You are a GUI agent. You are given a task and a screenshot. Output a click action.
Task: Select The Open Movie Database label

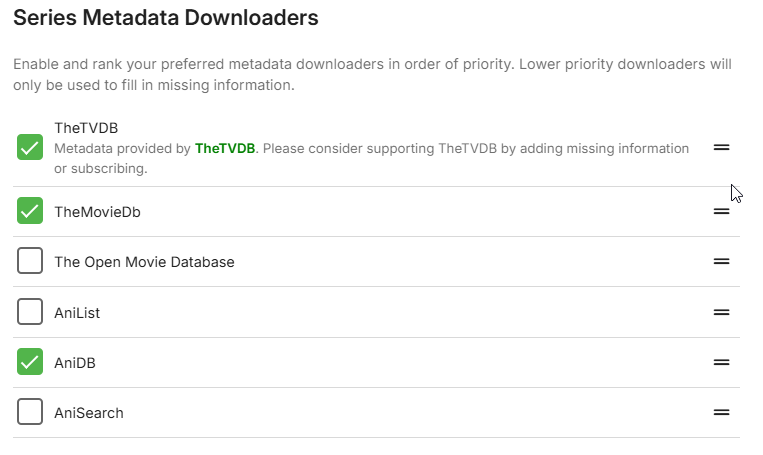tap(144, 262)
